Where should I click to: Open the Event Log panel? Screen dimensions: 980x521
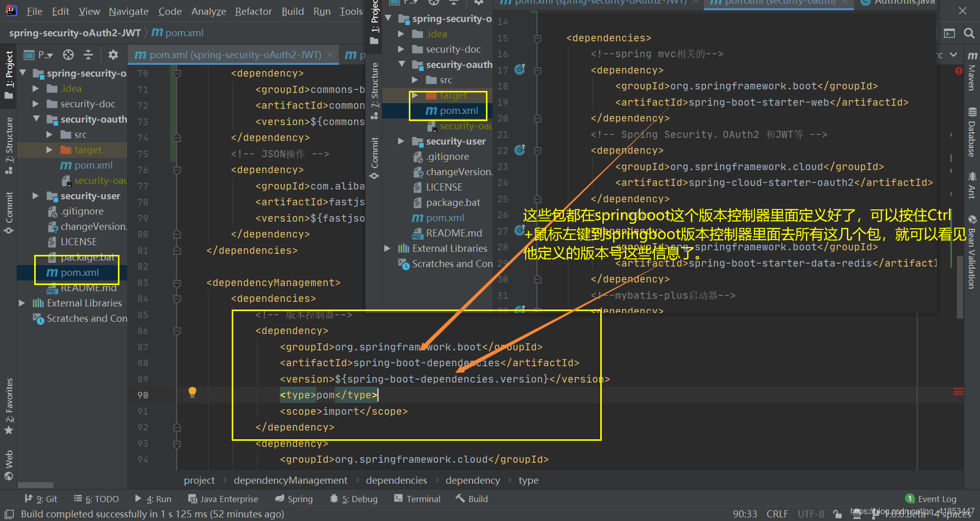(x=930, y=499)
